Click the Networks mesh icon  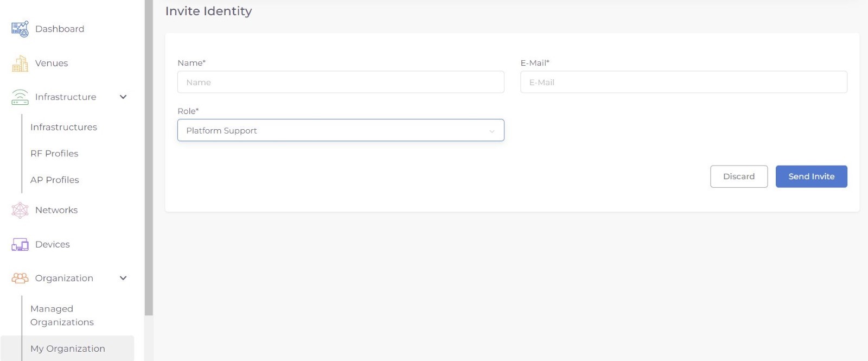(x=20, y=210)
